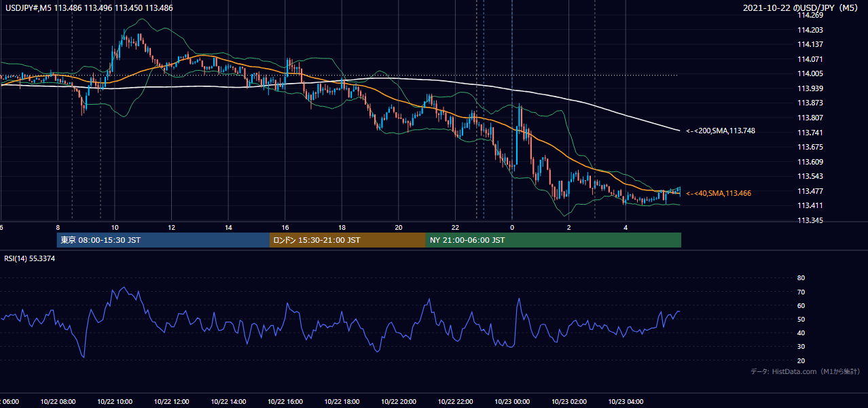The width and height of the screenshot is (868, 408).
Task: Click RSI scale value 70
Action: [801, 292]
